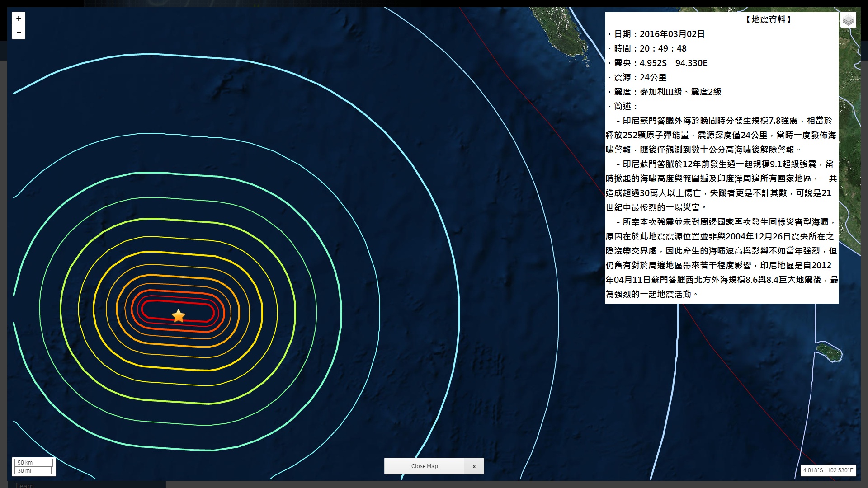Open the map layers switcher
868x488 pixels.
[848, 20]
